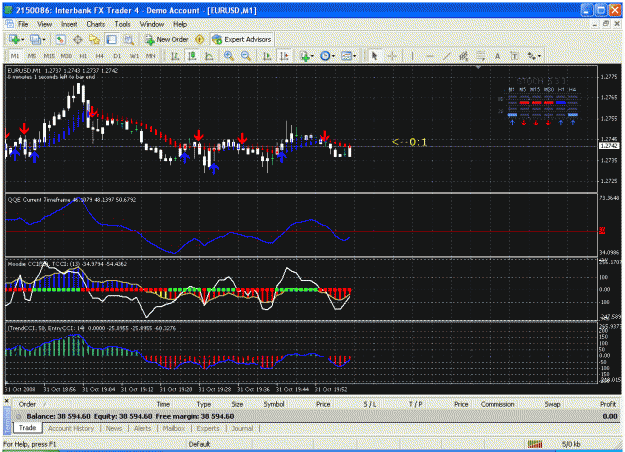Switch chart to M1 timeframe
This screenshot has height=452, width=625.
15,56
